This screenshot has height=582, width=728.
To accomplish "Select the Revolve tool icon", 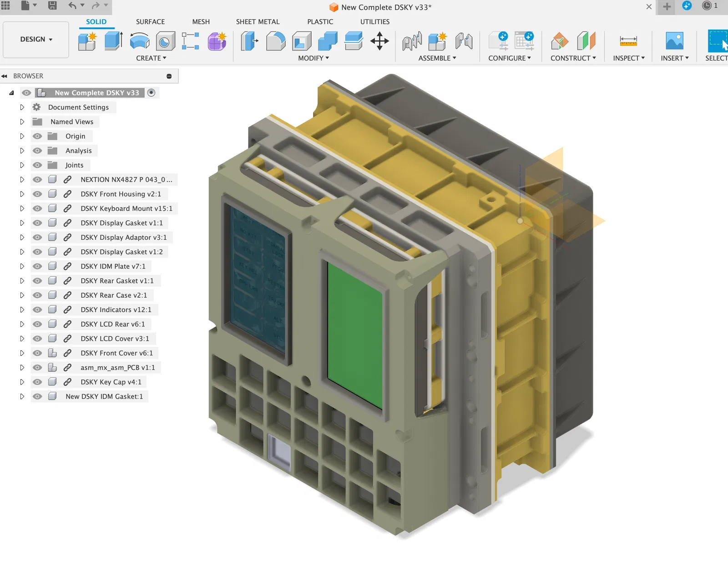I will coord(140,41).
